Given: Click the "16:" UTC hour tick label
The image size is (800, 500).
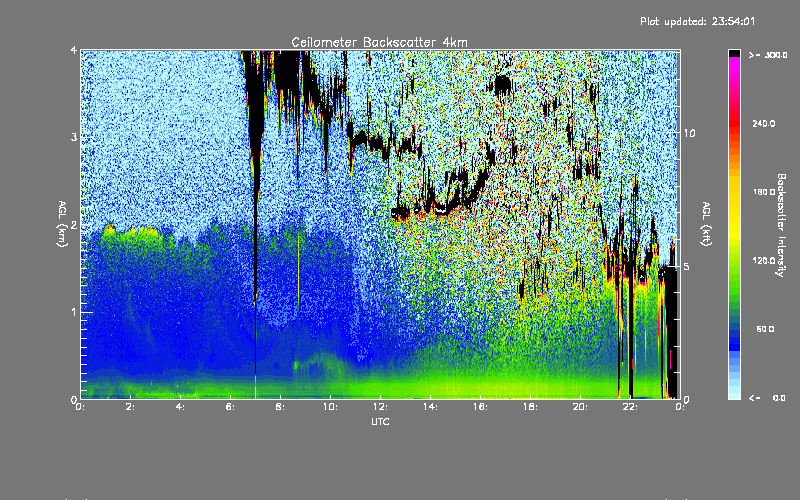Looking at the screenshot, I should 480,407.
